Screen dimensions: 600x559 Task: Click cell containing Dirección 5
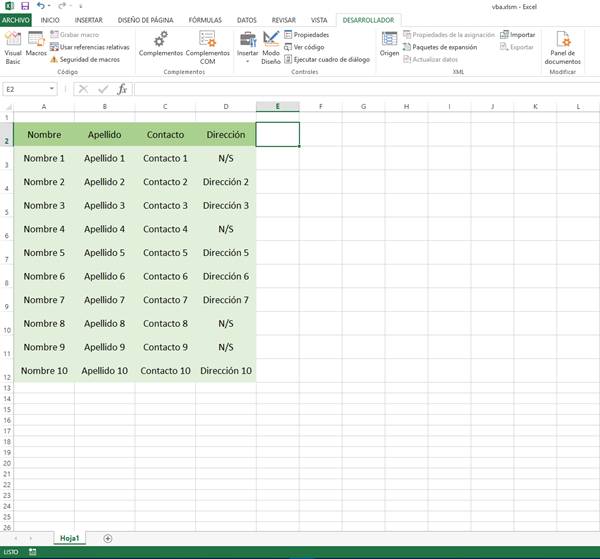coord(225,253)
